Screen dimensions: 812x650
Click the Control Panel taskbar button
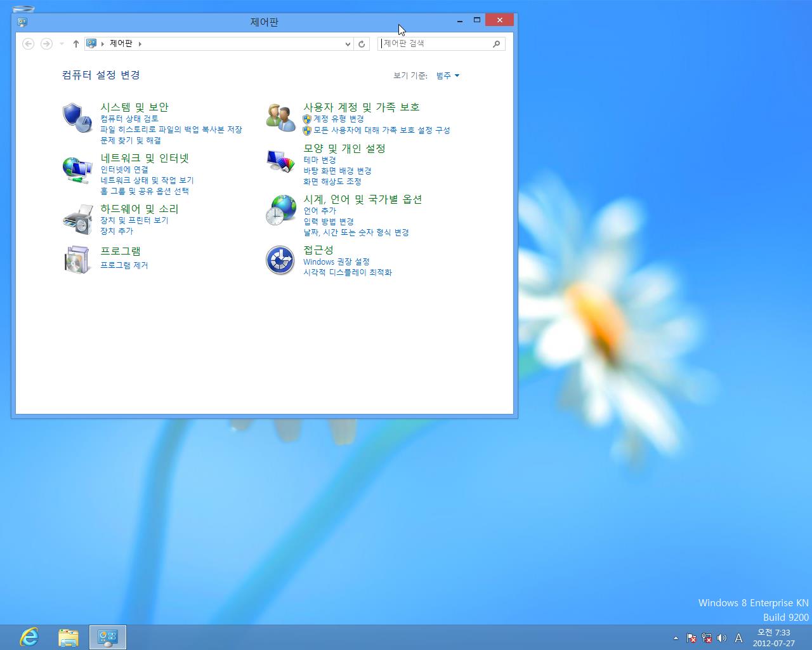click(108, 637)
